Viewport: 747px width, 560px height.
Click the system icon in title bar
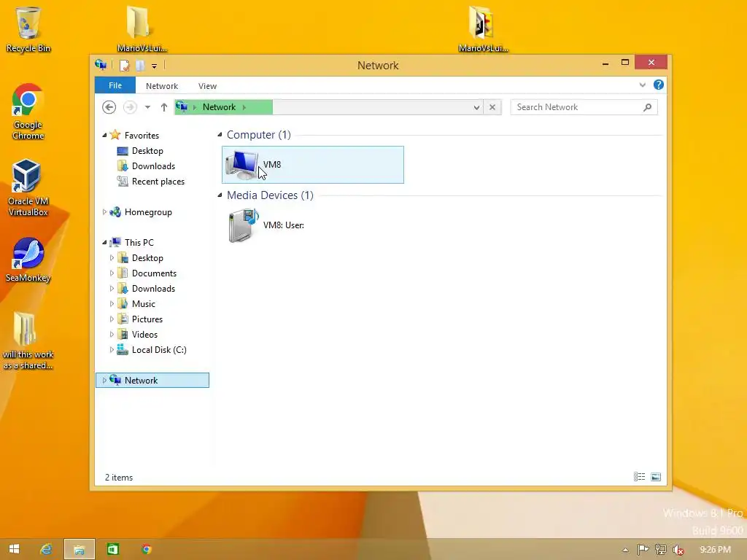click(101, 65)
